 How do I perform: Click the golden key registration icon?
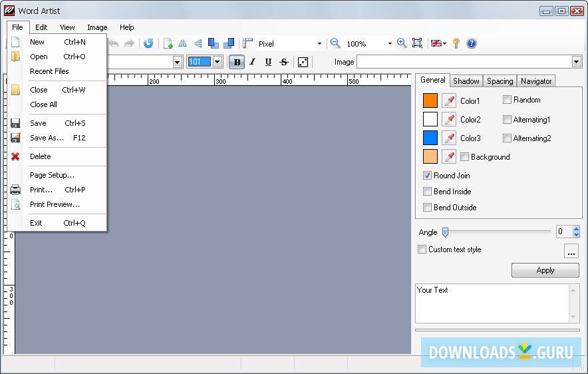[456, 43]
